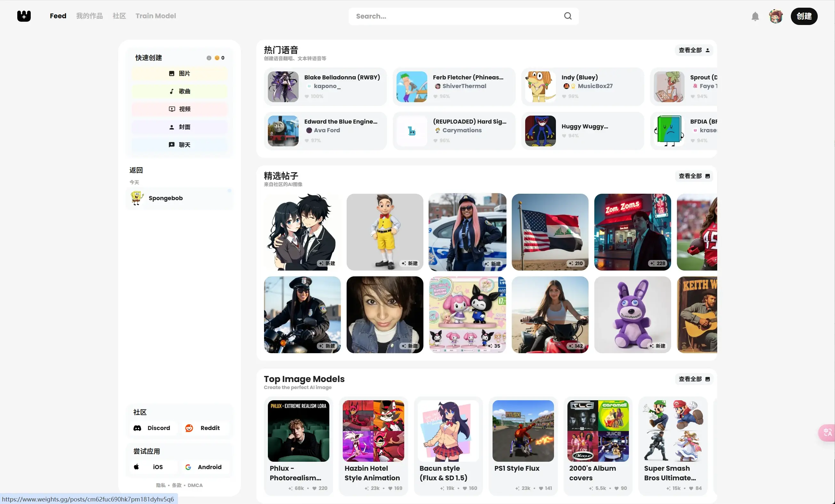
Task: Open the Zom Zoms featured post thumbnail
Action: click(x=632, y=232)
